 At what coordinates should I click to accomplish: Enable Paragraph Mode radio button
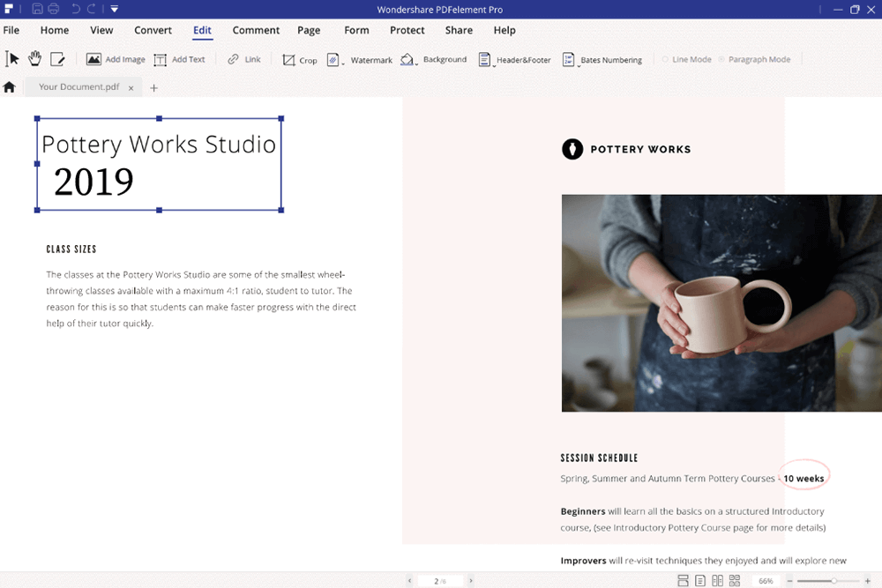point(721,60)
